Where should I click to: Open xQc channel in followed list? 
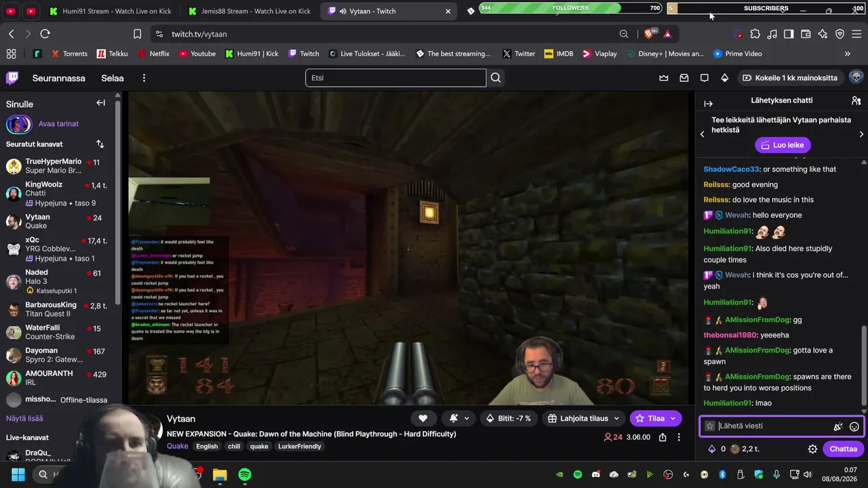click(x=60, y=249)
